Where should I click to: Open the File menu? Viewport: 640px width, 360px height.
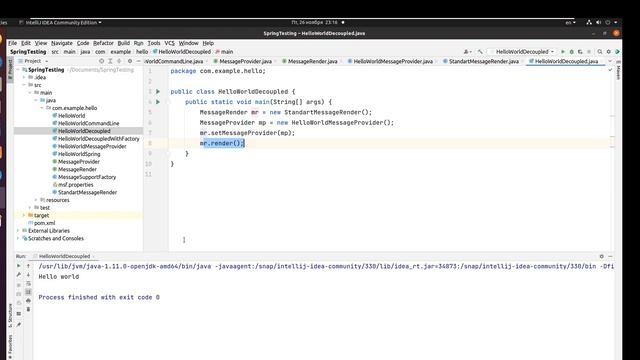tap(13, 43)
